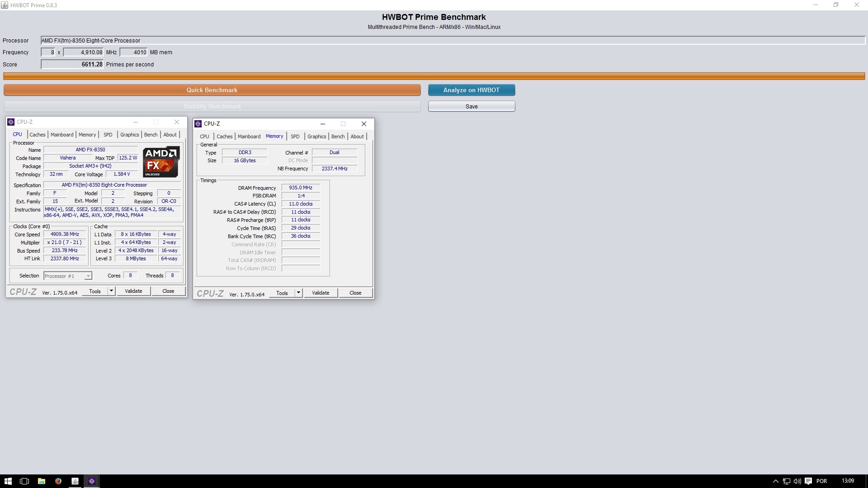Minimize the Memory CPU-Z window
This screenshot has height=488, width=868.
323,124
